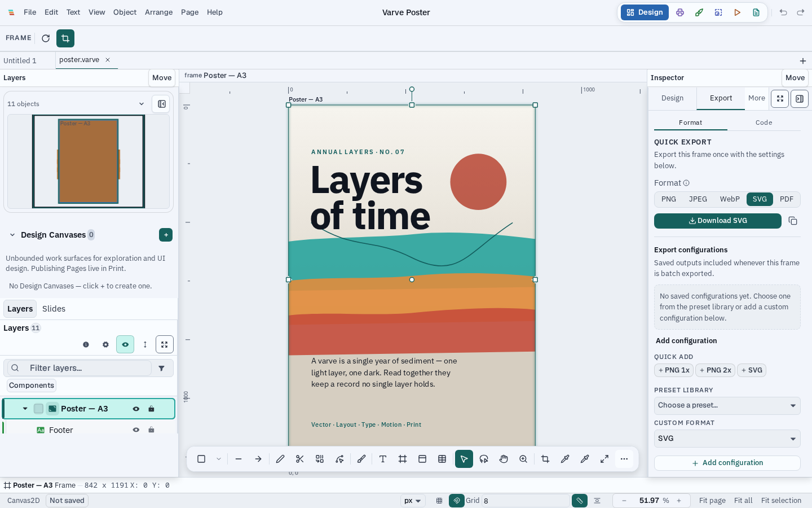Select the Text tool in bottom toolbar
Viewport: 812px width, 508px height.
383,459
